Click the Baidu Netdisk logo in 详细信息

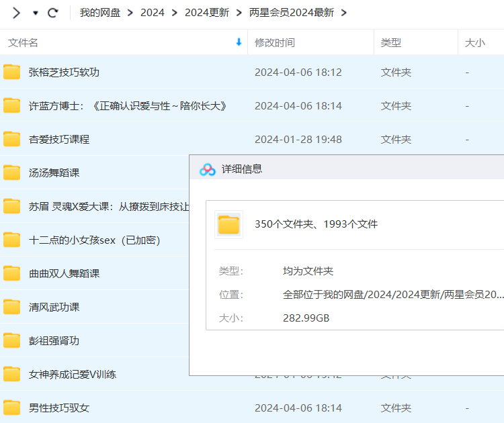[208, 169]
